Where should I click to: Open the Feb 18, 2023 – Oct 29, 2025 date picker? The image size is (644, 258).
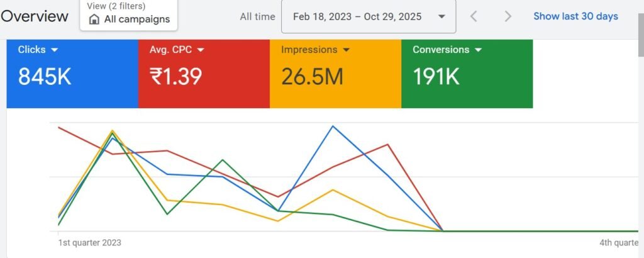pos(368,16)
